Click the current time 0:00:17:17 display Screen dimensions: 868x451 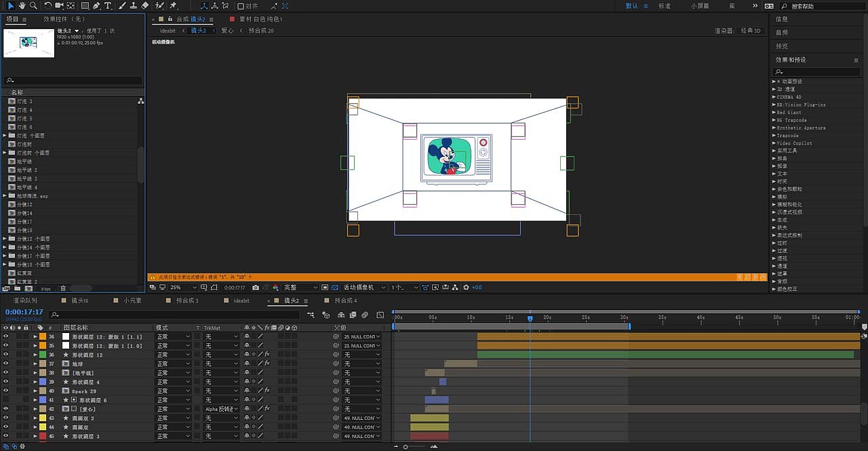click(x=24, y=312)
